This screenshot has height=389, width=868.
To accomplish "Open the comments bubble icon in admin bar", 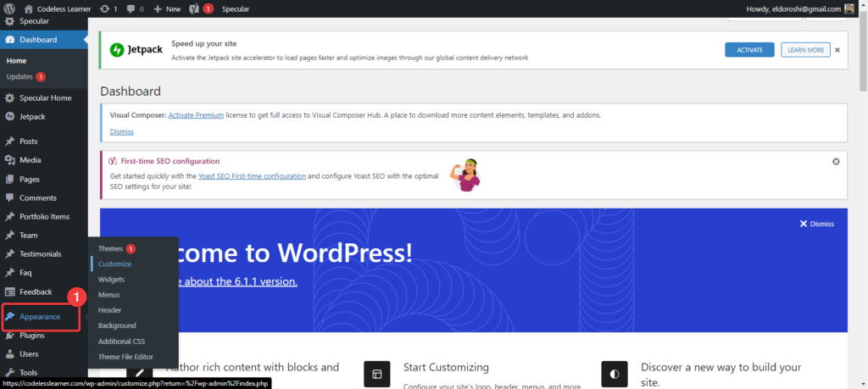I will pyautogui.click(x=131, y=9).
